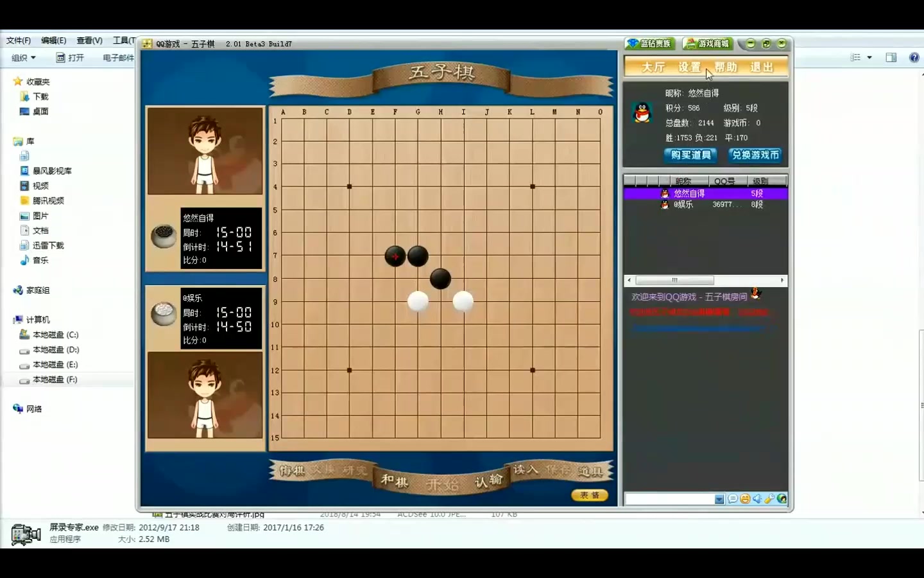Click the 和棋 draw offer button
Screen dimensions: 924x578
395,480
